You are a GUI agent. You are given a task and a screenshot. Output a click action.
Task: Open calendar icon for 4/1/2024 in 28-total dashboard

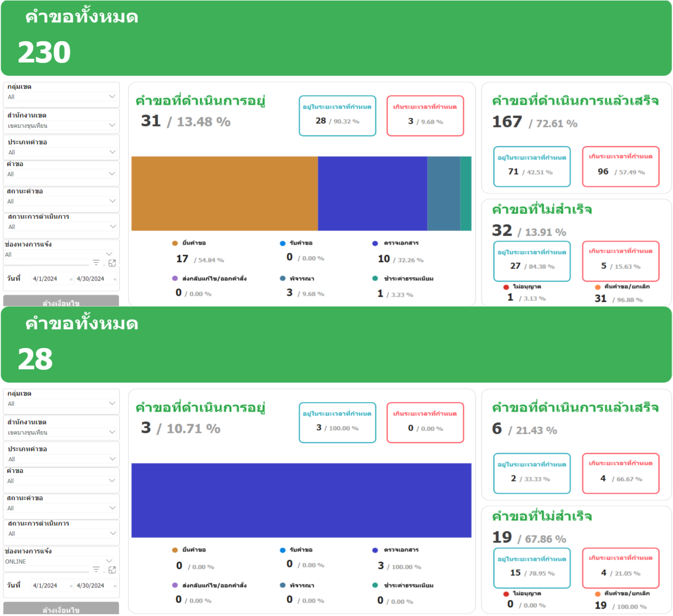click(71, 586)
